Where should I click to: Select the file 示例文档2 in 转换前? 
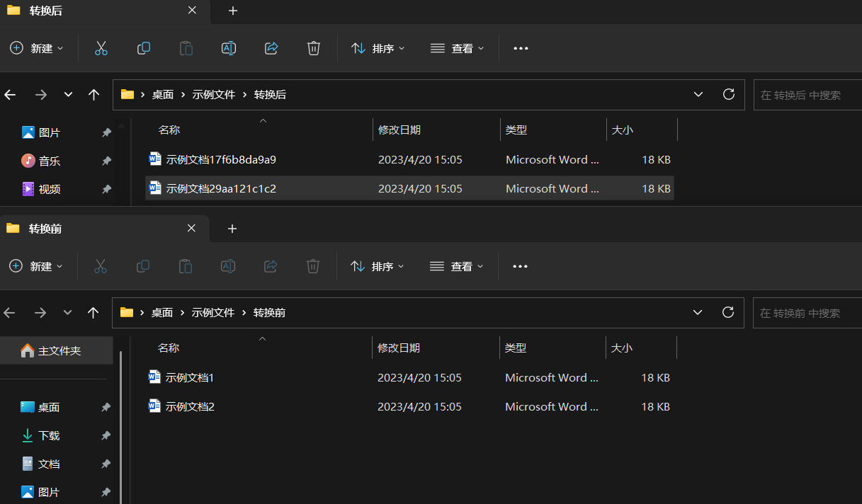coord(190,407)
